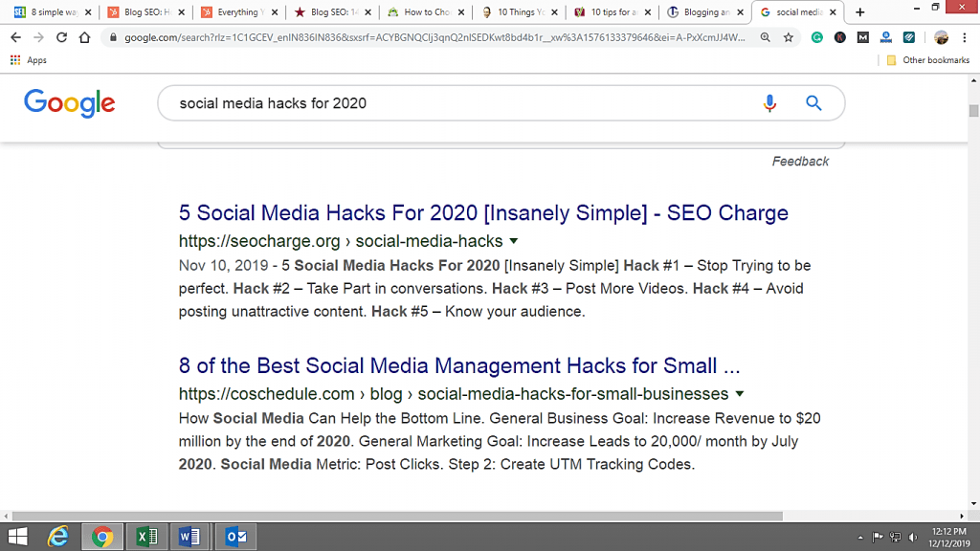Open Word from the taskbar
This screenshot has height=551, width=980.
pyautogui.click(x=190, y=537)
